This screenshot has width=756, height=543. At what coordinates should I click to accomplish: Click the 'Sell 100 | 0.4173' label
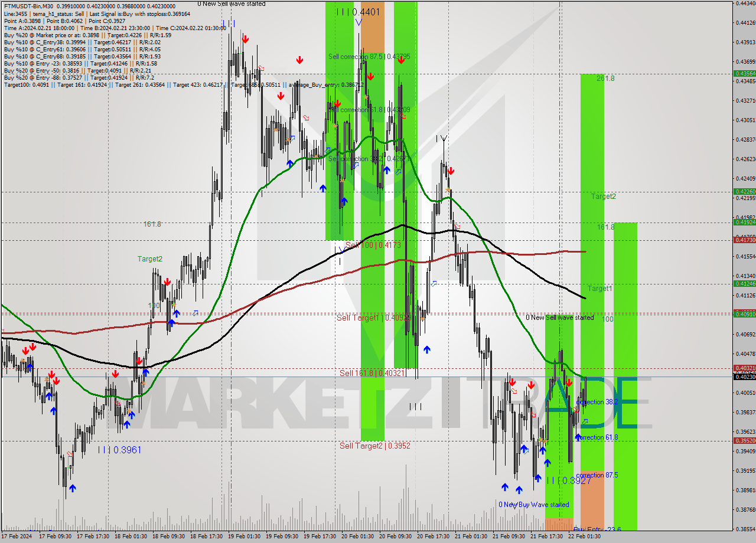373,244
